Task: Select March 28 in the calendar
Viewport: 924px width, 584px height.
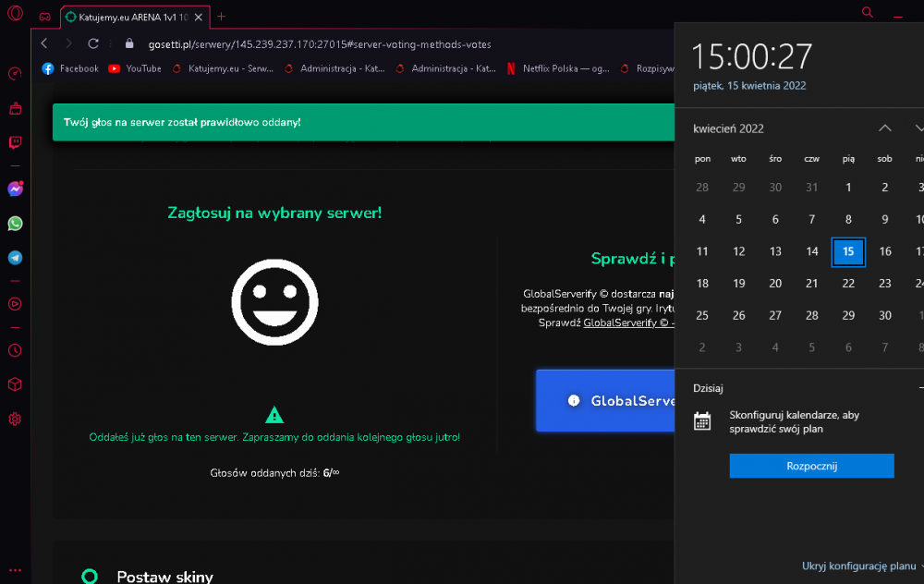Action: (x=702, y=188)
